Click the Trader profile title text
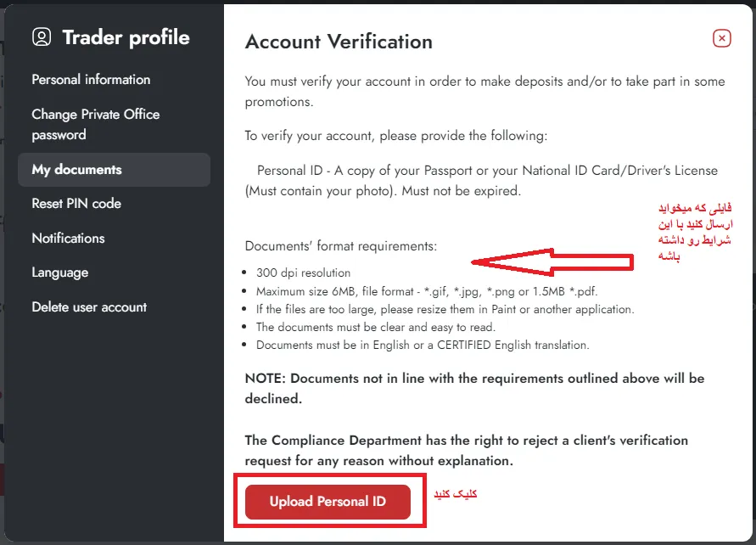The image size is (756, 545). click(126, 37)
